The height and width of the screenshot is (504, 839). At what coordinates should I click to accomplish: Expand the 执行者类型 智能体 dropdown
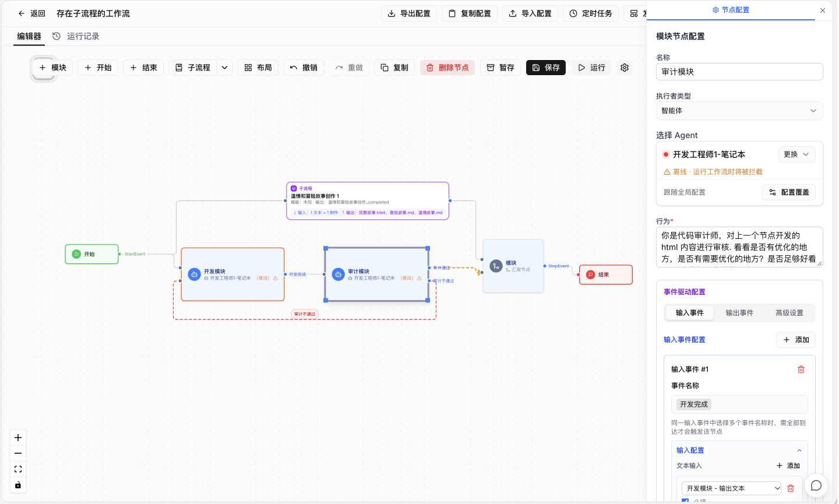click(739, 111)
